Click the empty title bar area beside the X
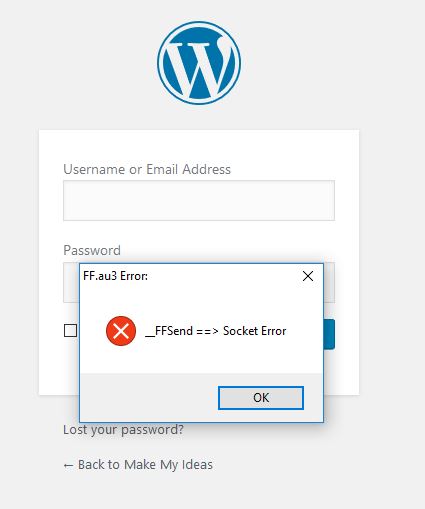 (x=223, y=276)
